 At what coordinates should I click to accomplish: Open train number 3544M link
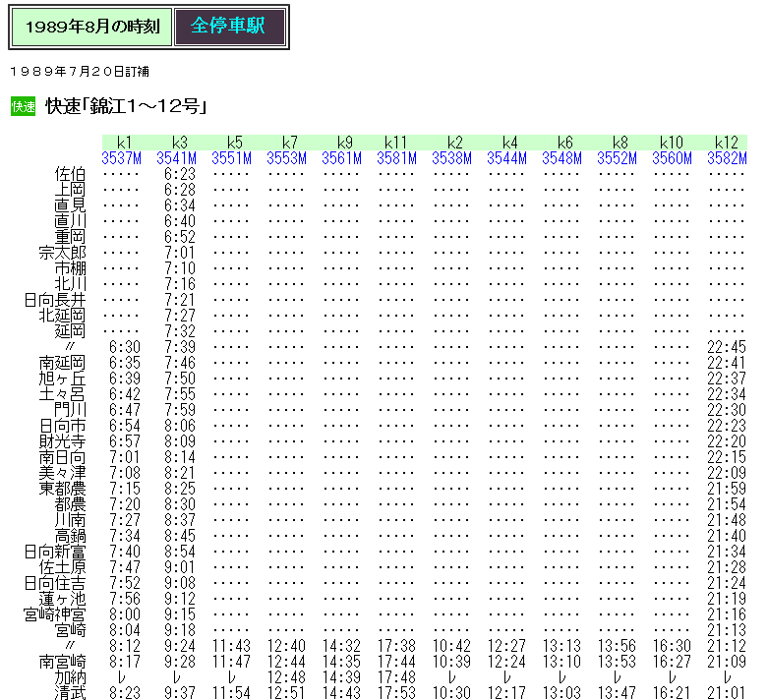click(506, 158)
